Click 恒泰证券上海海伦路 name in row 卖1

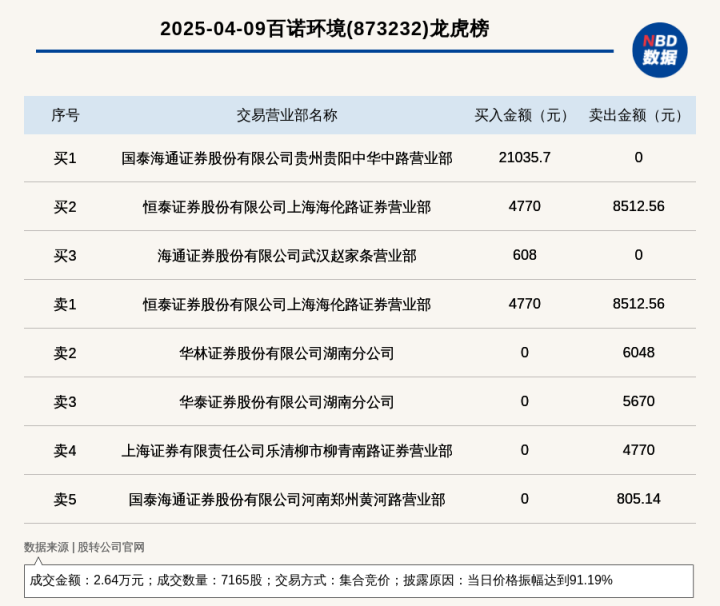[287, 304]
